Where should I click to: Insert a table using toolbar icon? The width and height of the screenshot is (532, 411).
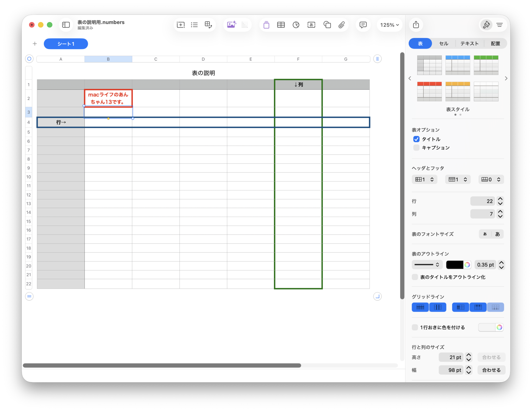tap(281, 25)
